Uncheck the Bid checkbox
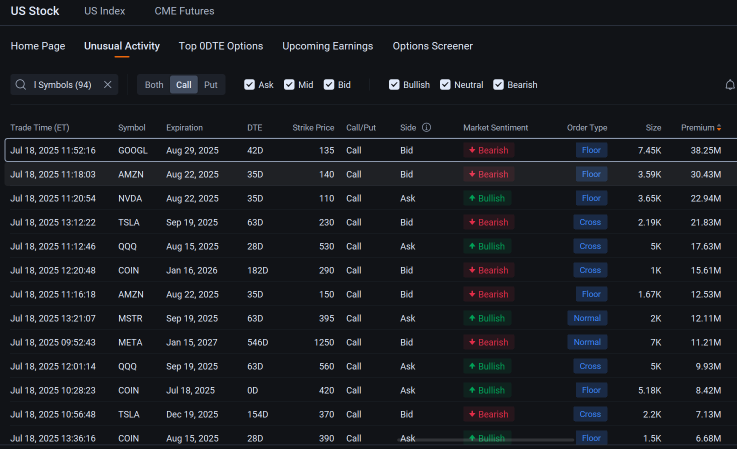737x449 pixels. coord(329,85)
